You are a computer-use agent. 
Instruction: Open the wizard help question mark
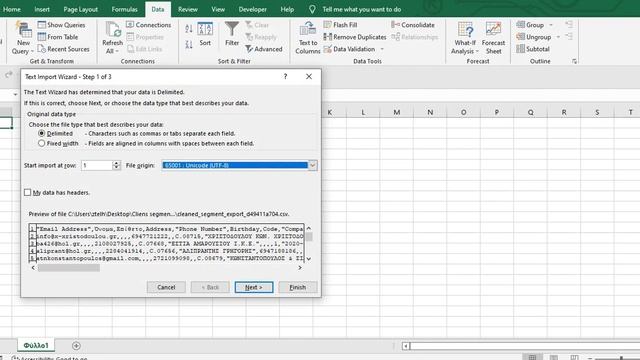285,76
